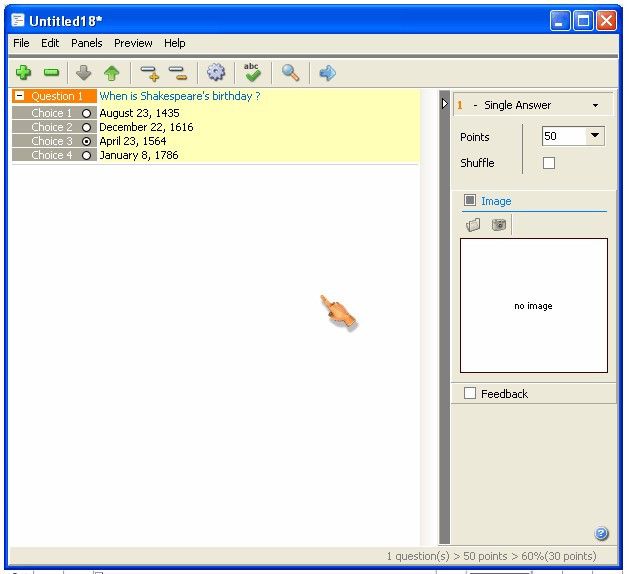Click the Points value field showing 50
Image resolution: width=629 pixels, height=574 pixels.
point(564,136)
